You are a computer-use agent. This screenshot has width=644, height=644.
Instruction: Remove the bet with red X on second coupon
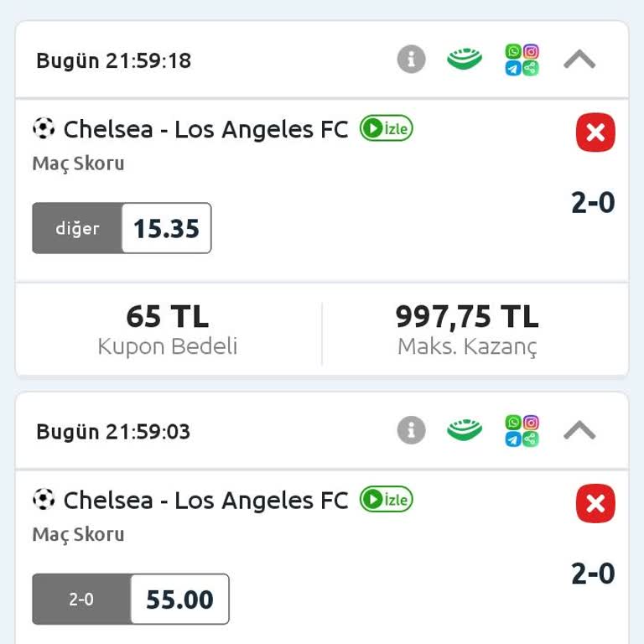tap(595, 503)
